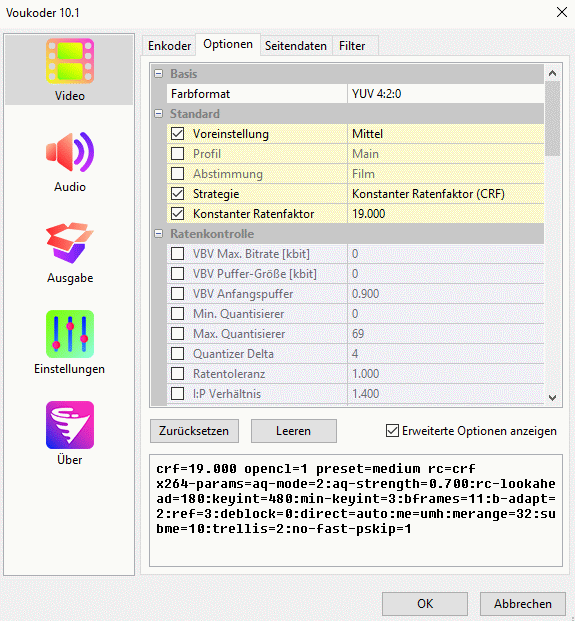Click Max. Quantisierer value 69
The width and height of the screenshot is (575, 621).
click(446, 333)
